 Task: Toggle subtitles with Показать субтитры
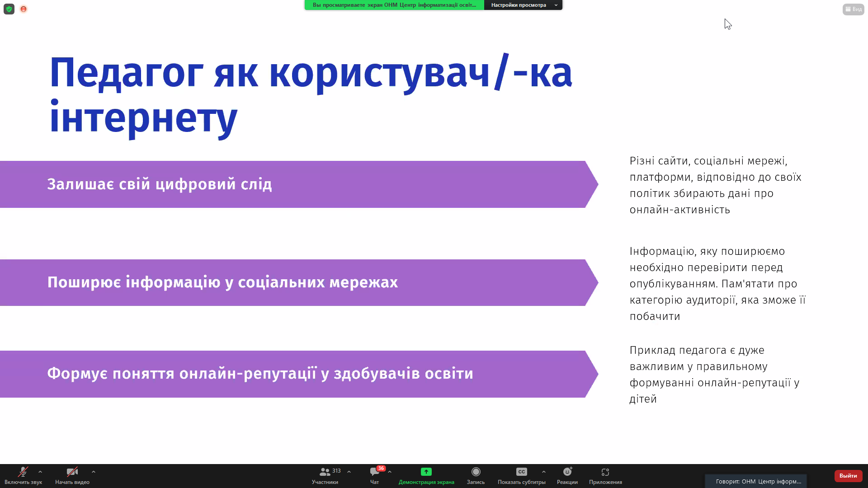(x=521, y=472)
